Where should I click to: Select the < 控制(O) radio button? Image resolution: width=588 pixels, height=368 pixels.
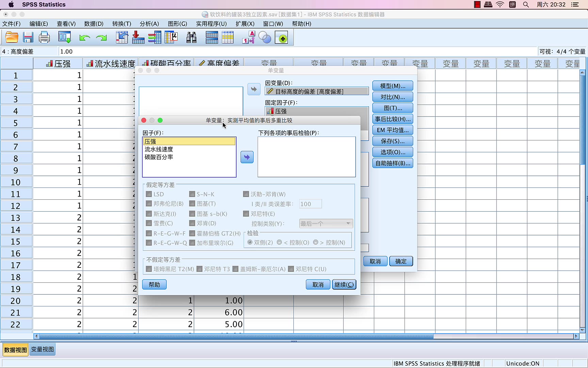pos(279,242)
